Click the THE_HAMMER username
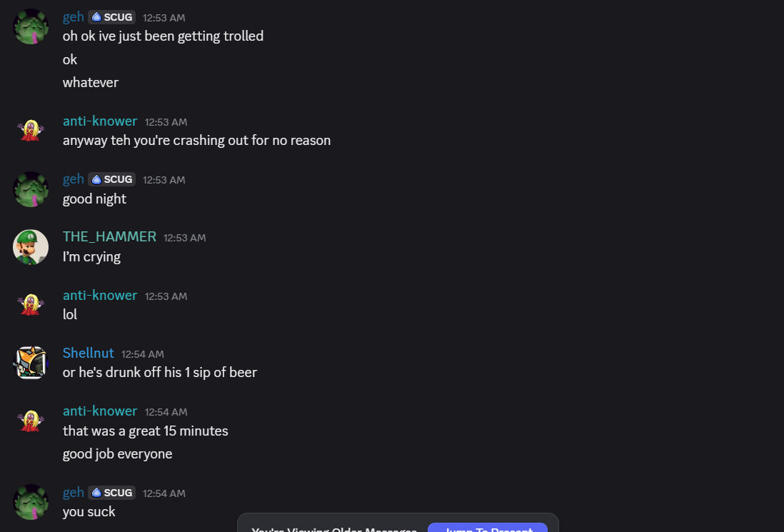Screen dimensions: 784x532 point(109,237)
